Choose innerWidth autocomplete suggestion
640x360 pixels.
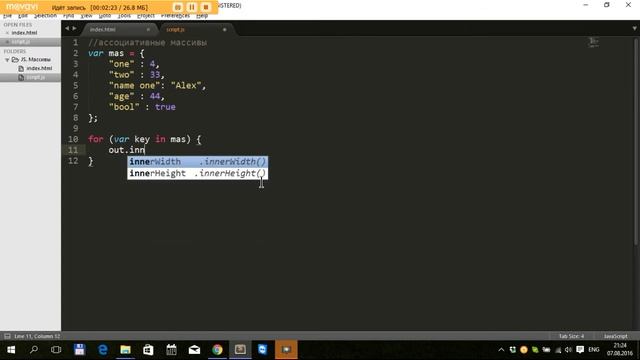tap(198, 162)
